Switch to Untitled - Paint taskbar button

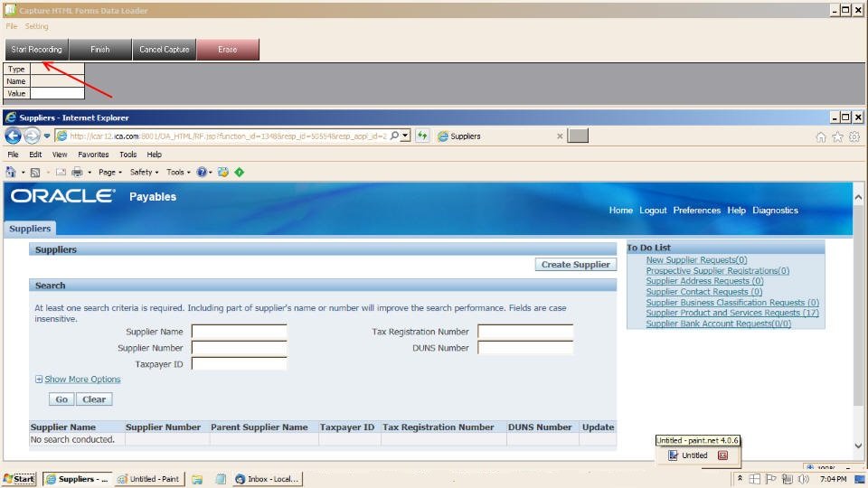tap(149, 479)
